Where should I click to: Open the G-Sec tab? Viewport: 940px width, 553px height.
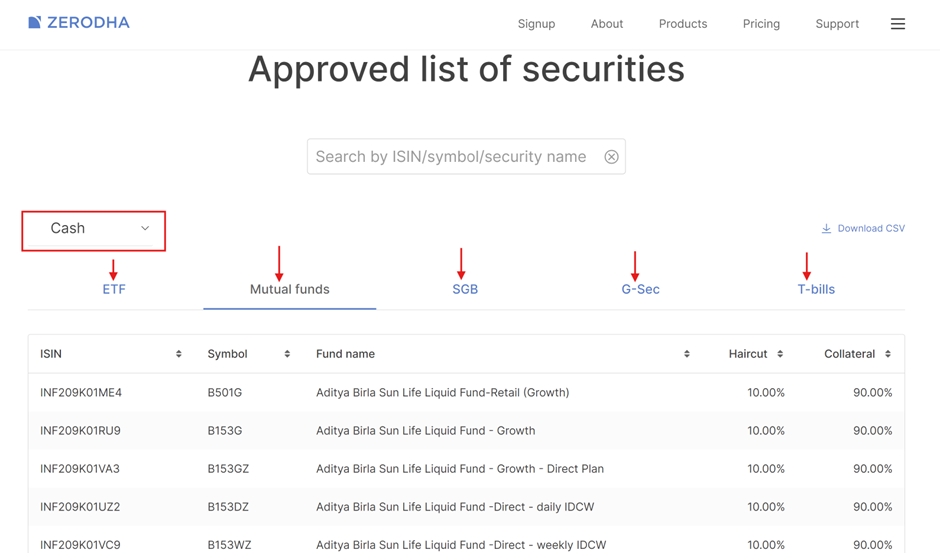pyautogui.click(x=640, y=289)
